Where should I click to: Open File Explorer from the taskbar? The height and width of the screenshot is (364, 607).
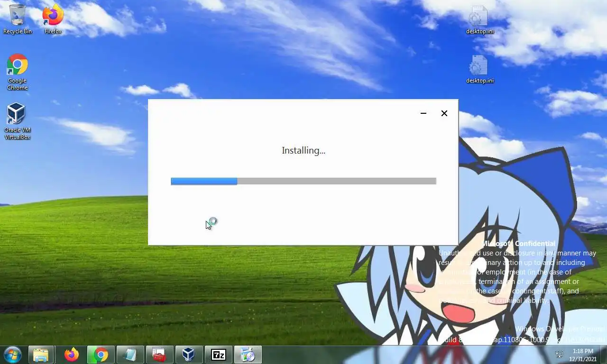41,355
